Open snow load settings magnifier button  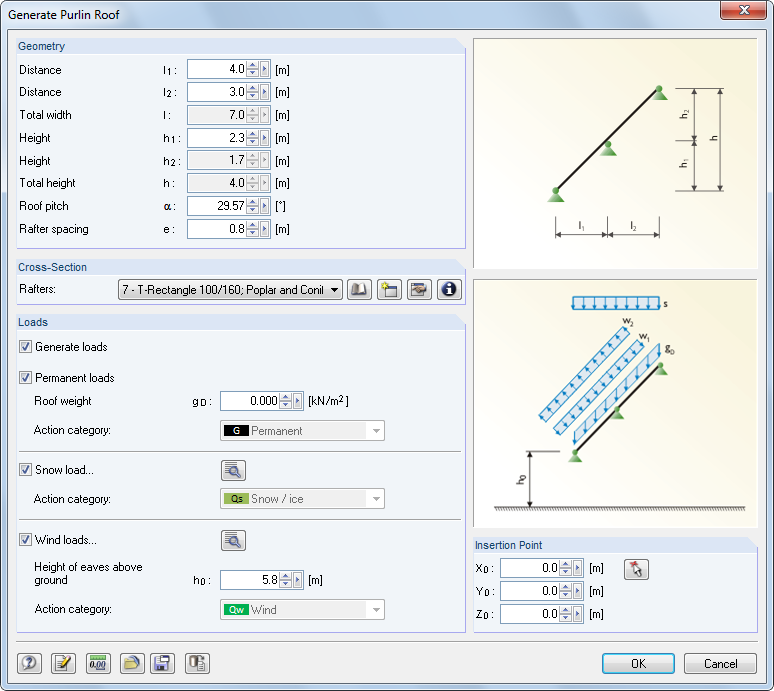pyautogui.click(x=233, y=470)
